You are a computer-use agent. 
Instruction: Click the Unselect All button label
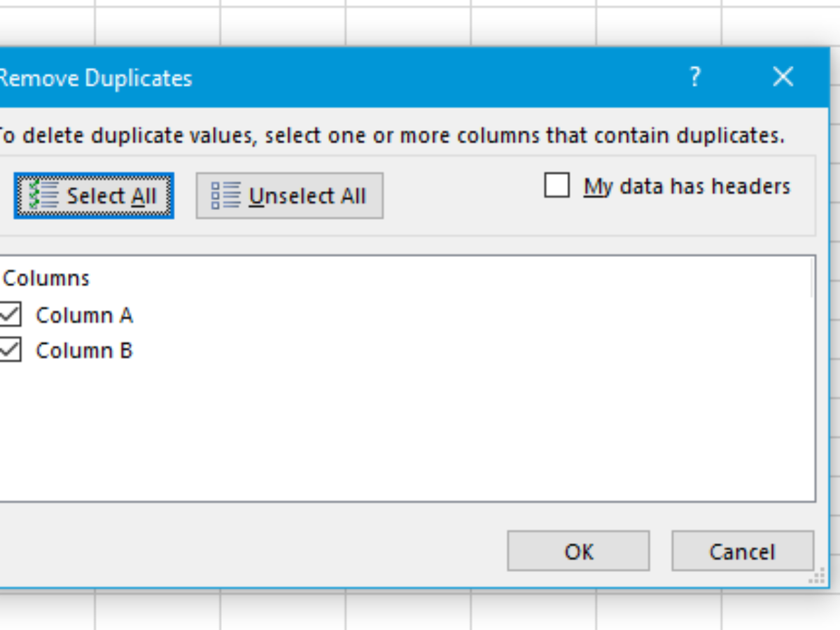pyautogui.click(x=307, y=197)
